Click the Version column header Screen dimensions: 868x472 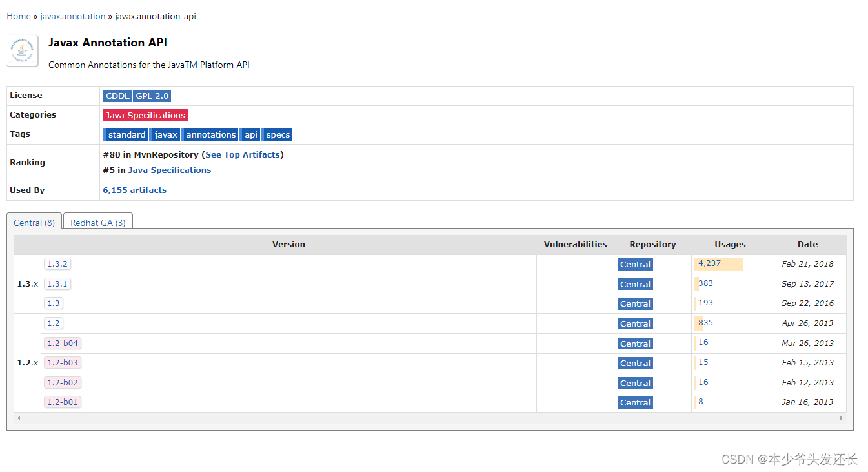pos(288,244)
